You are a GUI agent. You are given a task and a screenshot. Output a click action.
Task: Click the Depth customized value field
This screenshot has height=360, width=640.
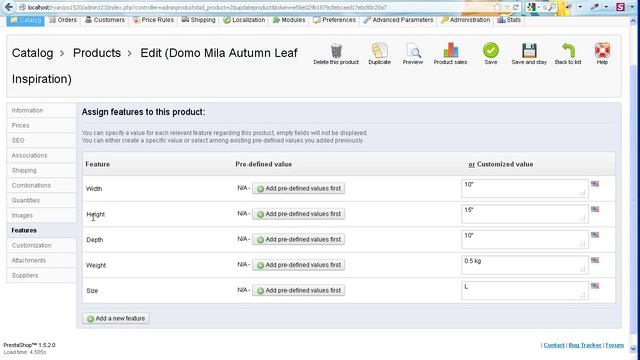[525, 240]
